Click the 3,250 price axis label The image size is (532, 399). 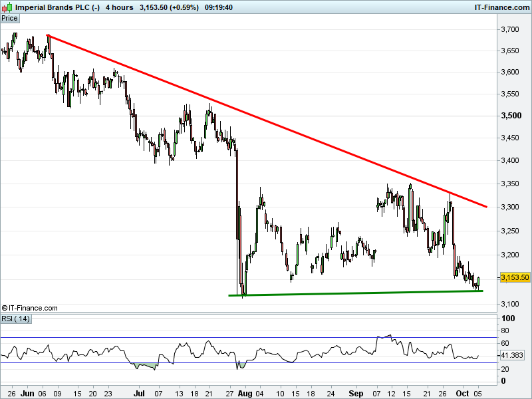click(510, 231)
